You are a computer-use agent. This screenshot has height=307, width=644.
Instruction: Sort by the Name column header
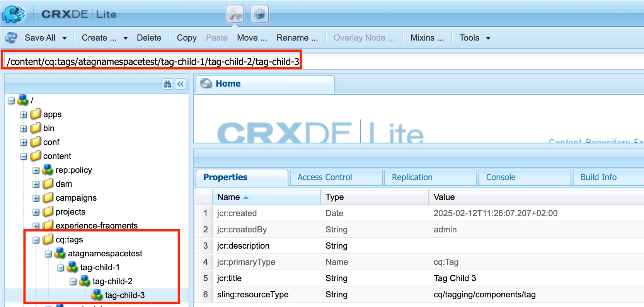266,197
